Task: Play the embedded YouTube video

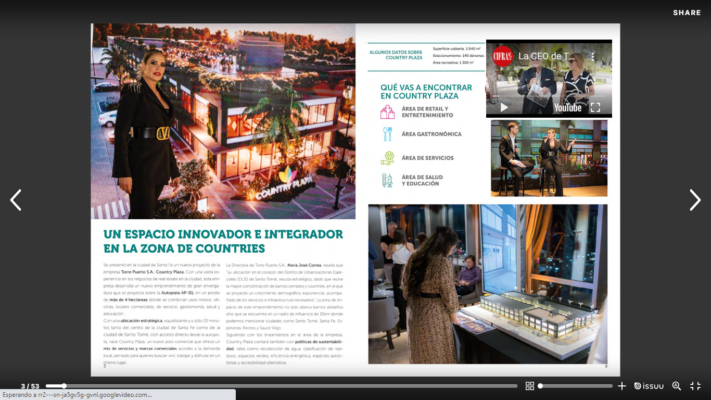Action: click(x=504, y=107)
